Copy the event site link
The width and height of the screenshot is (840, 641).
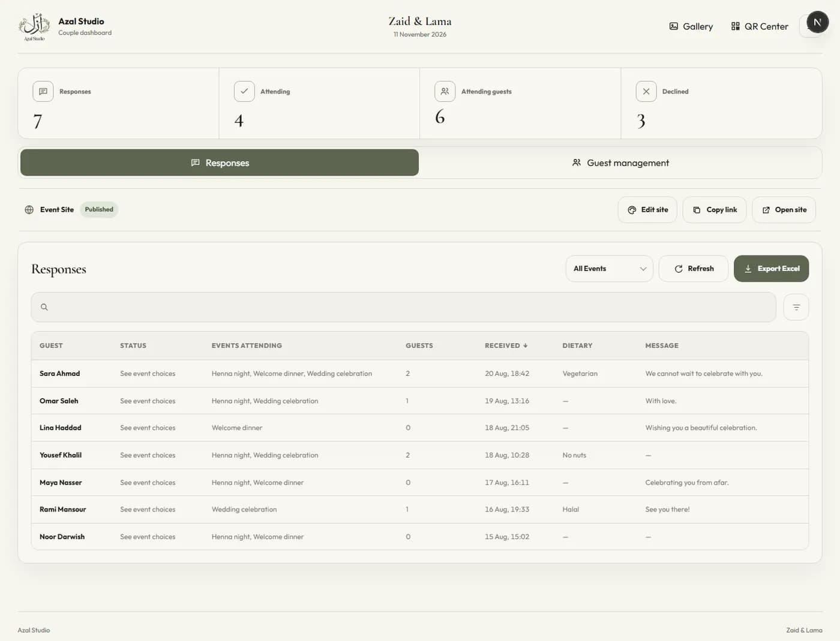tap(715, 210)
